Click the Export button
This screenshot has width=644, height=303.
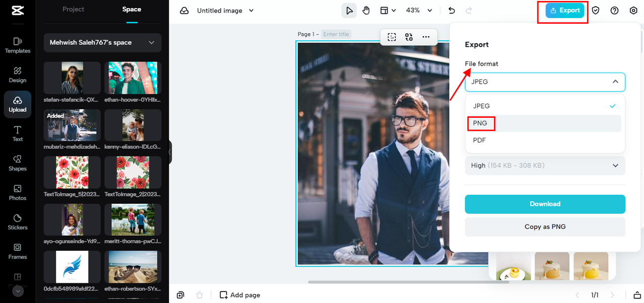[565, 11]
